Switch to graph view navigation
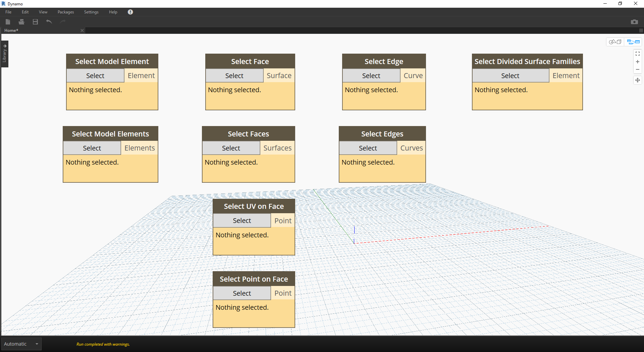This screenshot has height=352, width=644. [633, 42]
